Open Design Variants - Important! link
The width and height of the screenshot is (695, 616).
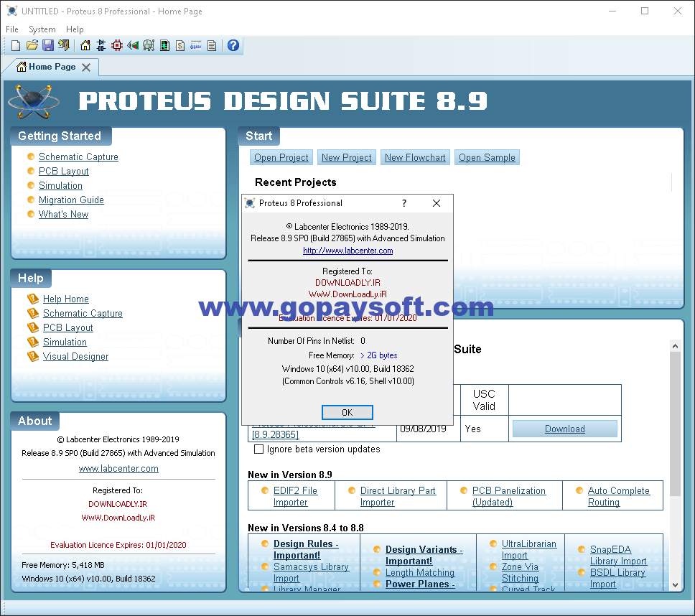(424, 555)
